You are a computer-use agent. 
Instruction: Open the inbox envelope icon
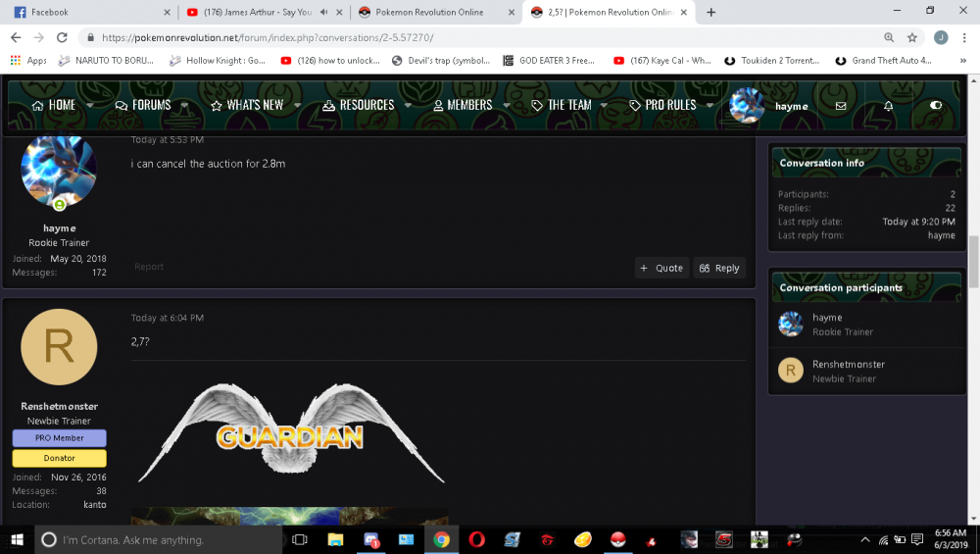pos(841,106)
